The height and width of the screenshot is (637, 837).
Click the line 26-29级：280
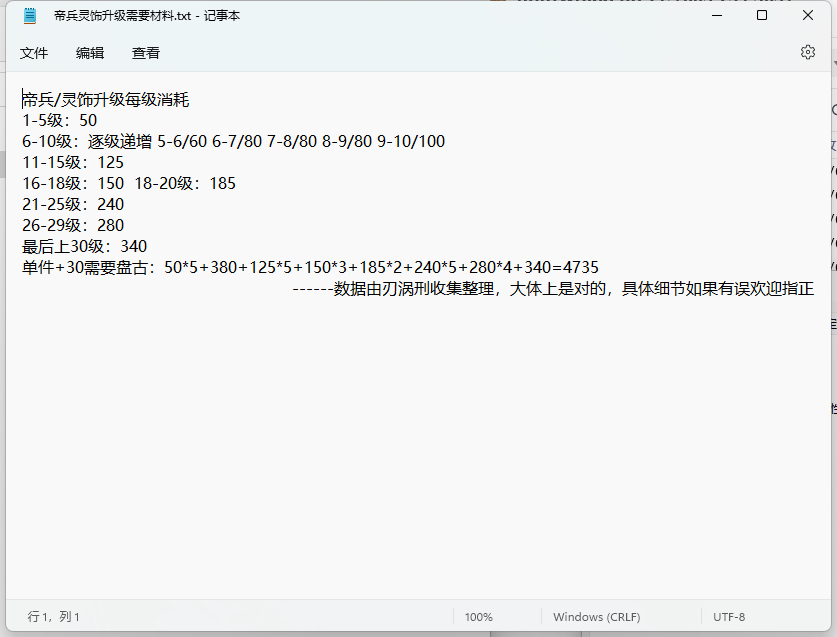click(x=73, y=225)
